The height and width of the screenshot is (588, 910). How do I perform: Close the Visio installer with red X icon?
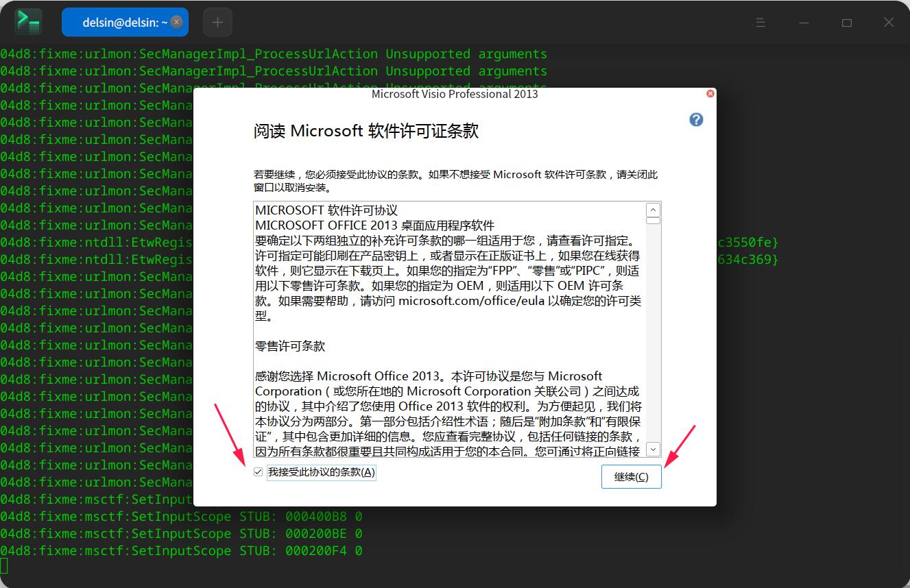tap(710, 93)
